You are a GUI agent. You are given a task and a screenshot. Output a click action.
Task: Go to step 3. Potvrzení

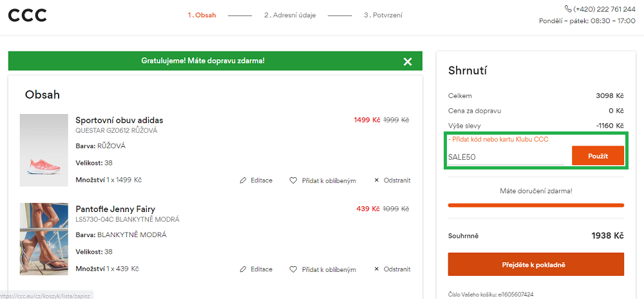click(x=383, y=15)
